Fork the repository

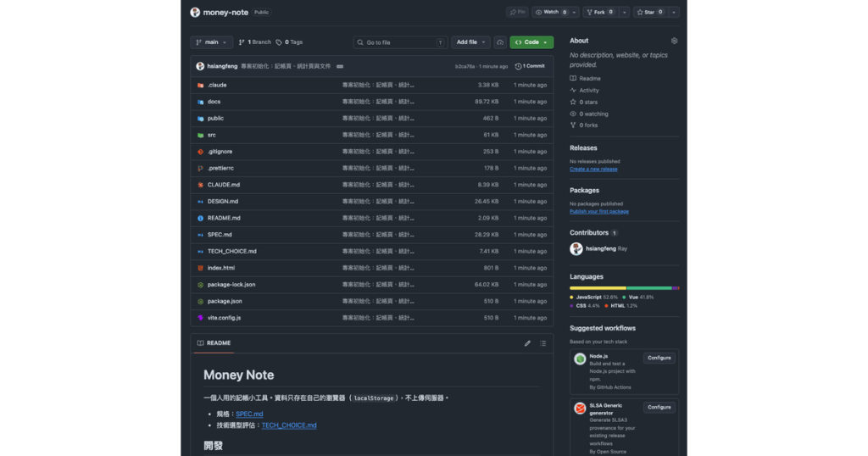[x=601, y=12]
